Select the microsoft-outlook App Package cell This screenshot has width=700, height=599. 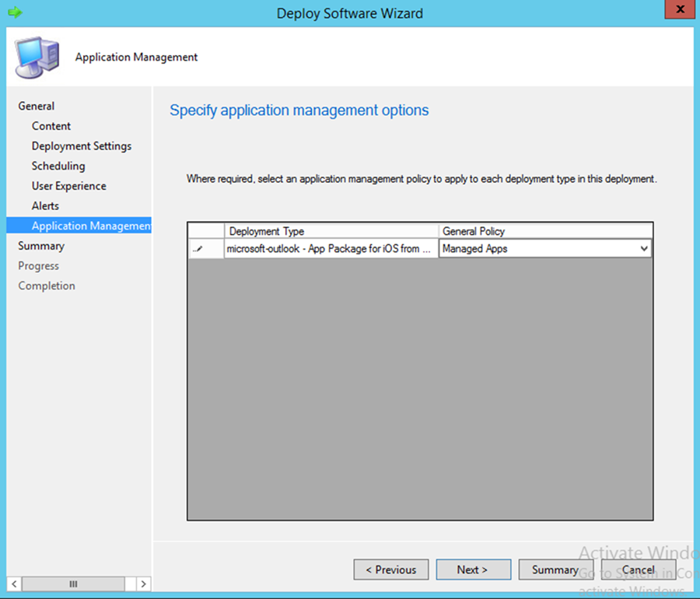(331, 249)
